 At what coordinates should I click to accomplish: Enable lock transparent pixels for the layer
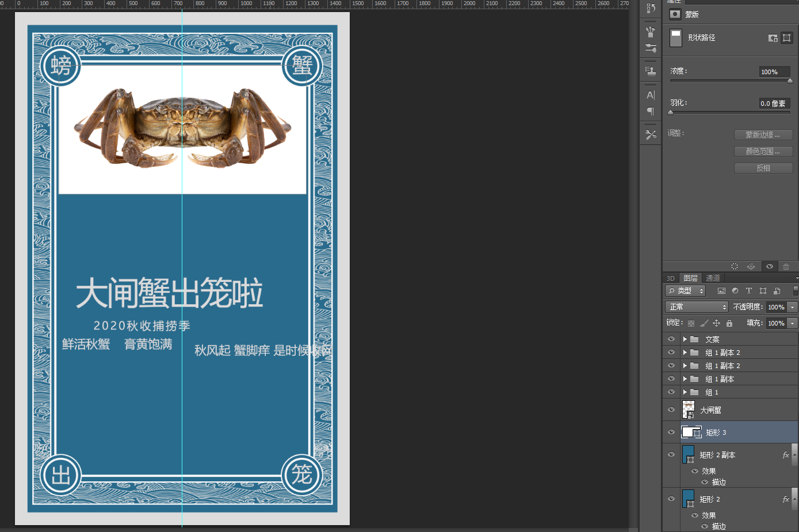point(690,323)
